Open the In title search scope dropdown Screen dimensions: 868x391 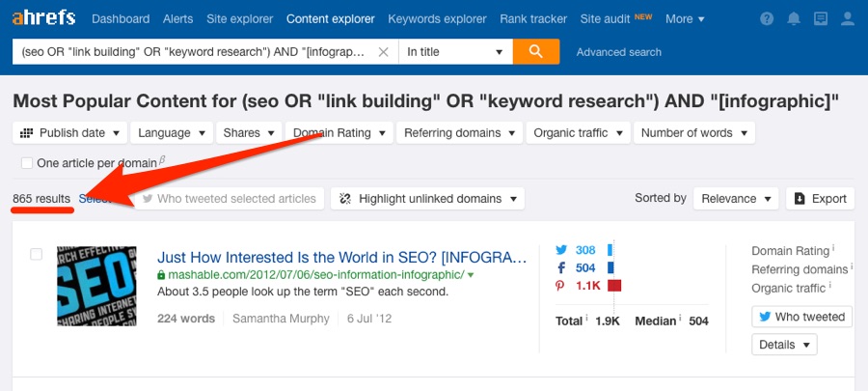[455, 52]
